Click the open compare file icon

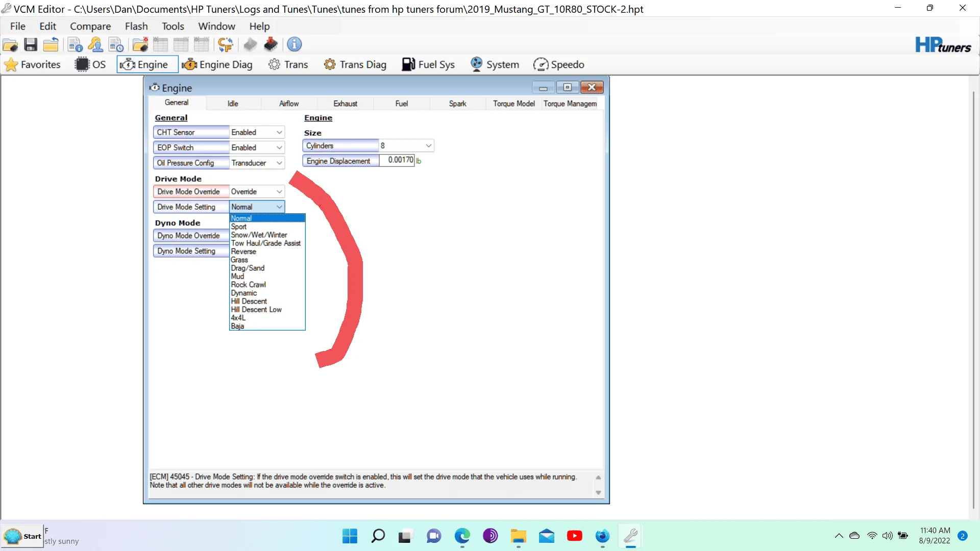(140, 45)
